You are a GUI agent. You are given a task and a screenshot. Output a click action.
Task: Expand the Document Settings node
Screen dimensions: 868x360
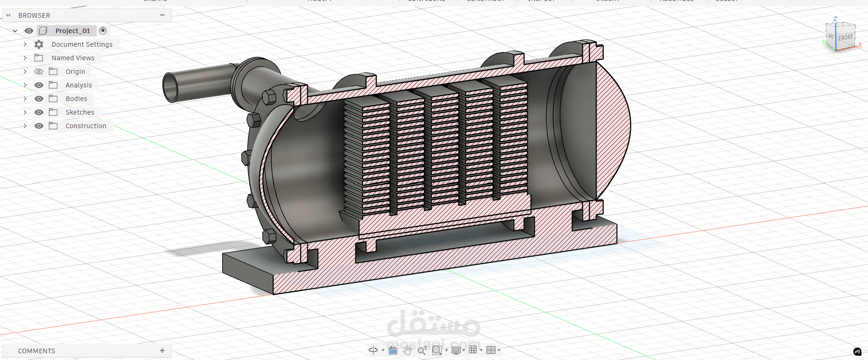(x=25, y=44)
